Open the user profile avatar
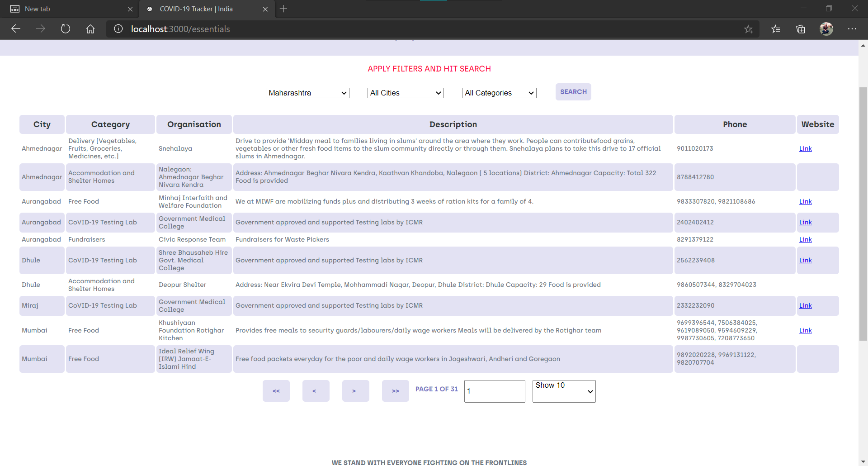Screen dimensions: 868x466 click(826, 29)
